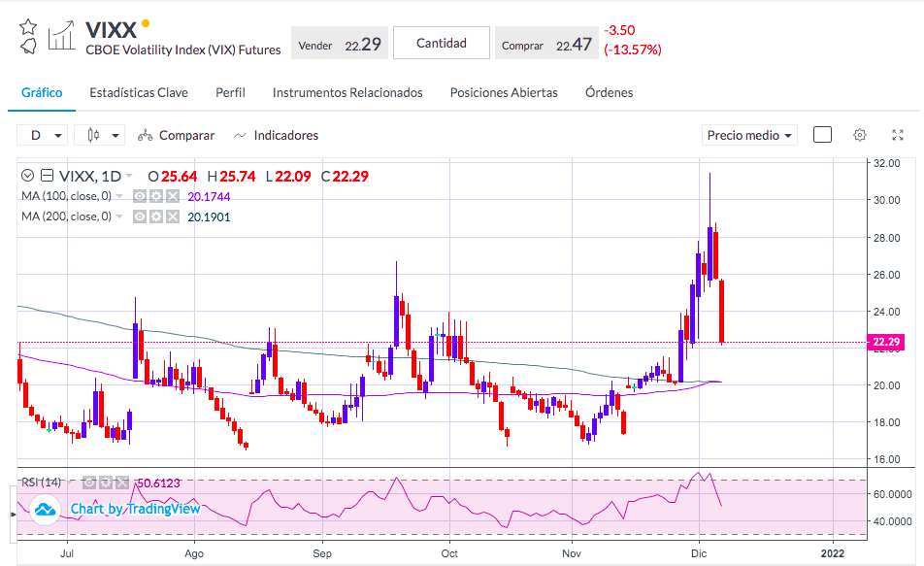Click the Oct label on time axis
The height and width of the screenshot is (566, 924).
tap(449, 553)
